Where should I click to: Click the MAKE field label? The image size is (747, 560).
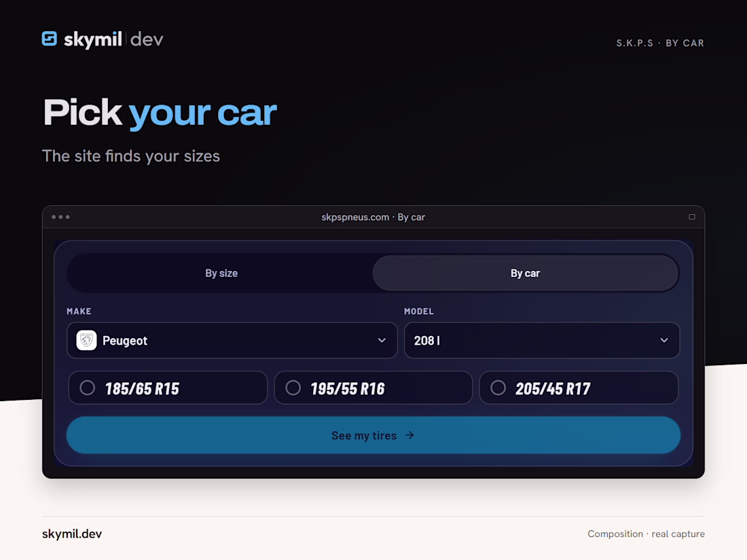point(79,312)
